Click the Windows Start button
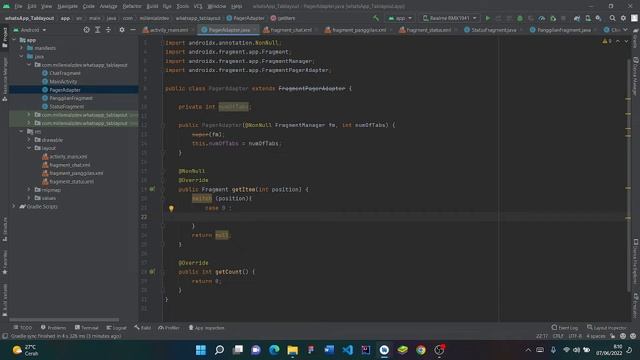The height and width of the screenshot is (360, 640). coord(201,350)
